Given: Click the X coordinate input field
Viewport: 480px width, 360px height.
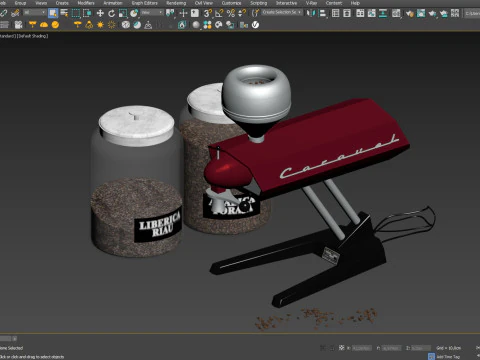Looking at the screenshot, I should 361,348.
